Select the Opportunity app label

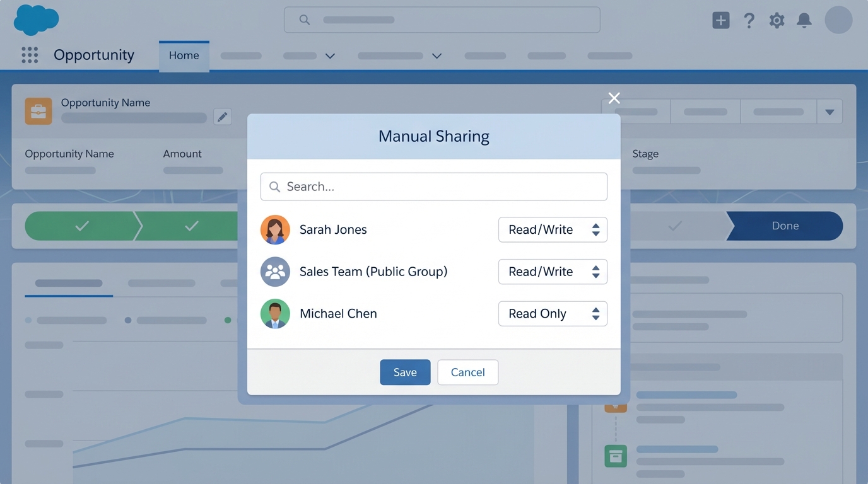(x=93, y=55)
